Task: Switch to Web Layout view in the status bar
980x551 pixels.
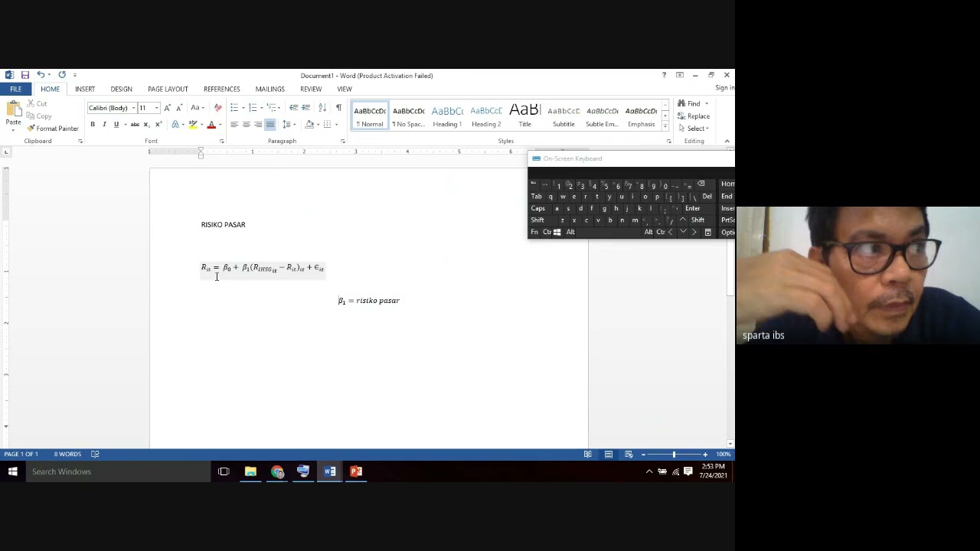Action: [629, 455]
